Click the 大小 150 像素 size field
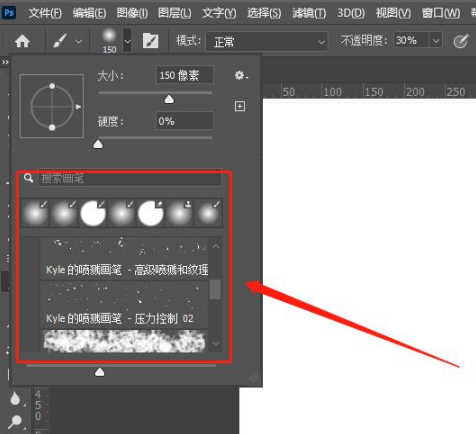Image resolution: width=476 pixels, height=434 pixels. point(184,75)
